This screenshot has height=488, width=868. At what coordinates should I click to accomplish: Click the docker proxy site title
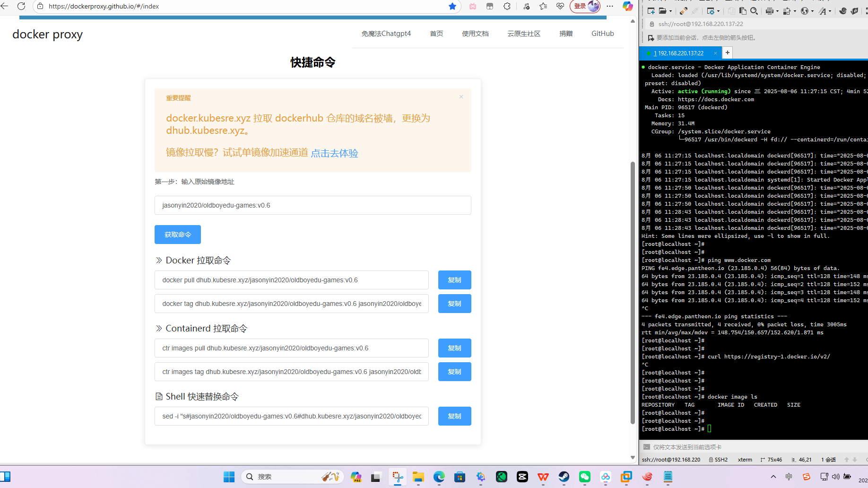(x=47, y=35)
